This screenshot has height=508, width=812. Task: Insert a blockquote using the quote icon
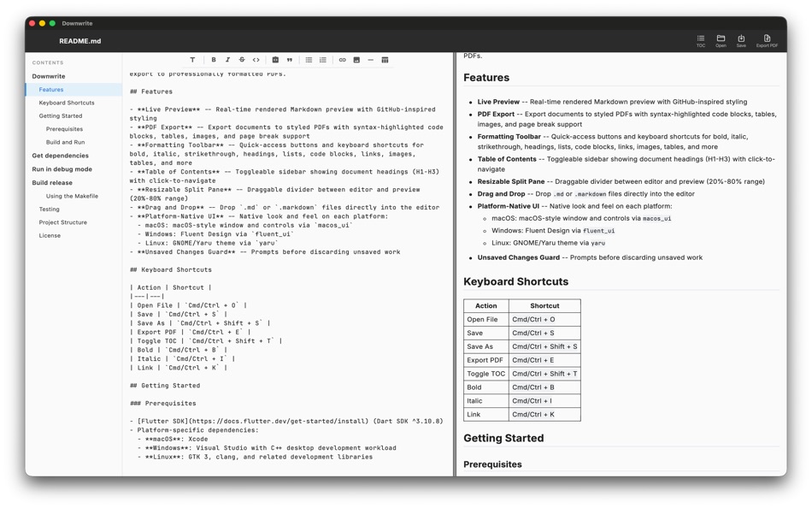pos(291,60)
